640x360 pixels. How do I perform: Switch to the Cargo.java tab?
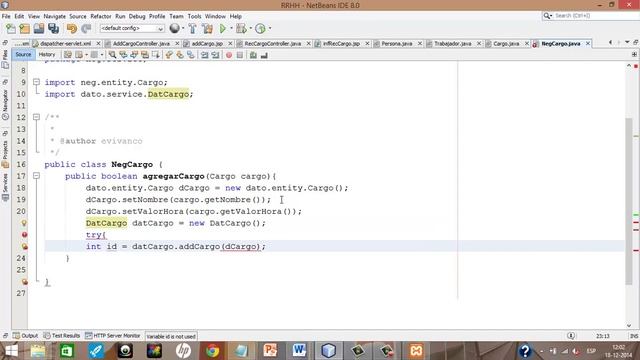[x=506, y=43]
